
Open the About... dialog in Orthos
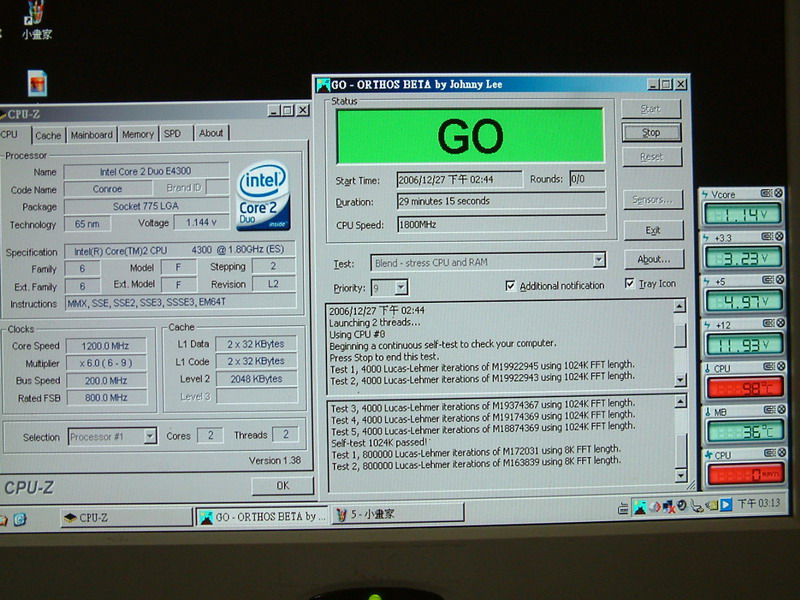(654, 260)
